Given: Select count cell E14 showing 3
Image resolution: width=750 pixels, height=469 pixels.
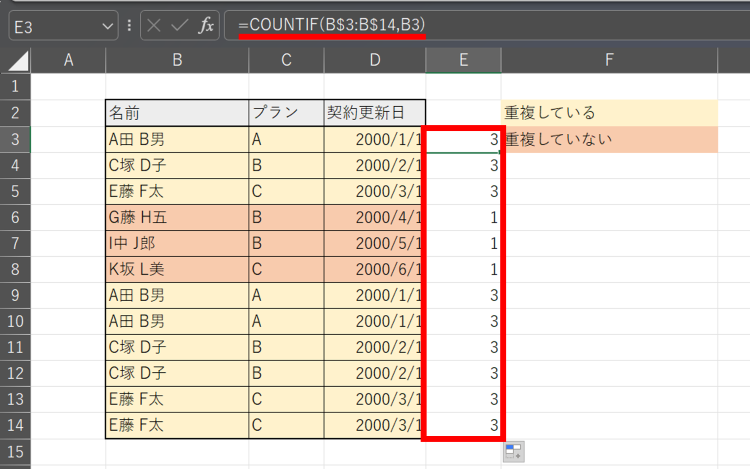Looking at the screenshot, I should (463, 425).
